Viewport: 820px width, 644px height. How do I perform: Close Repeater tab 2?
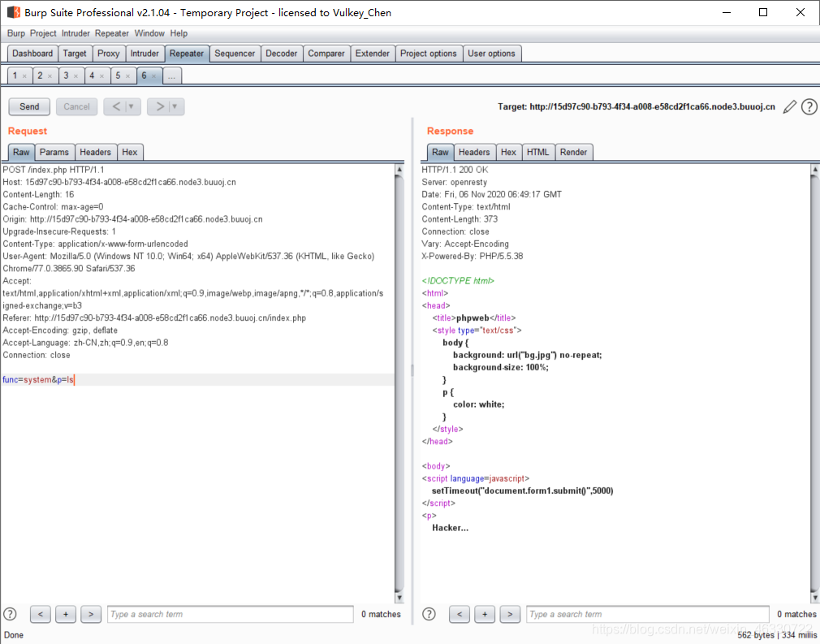click(x=50, y=76)
